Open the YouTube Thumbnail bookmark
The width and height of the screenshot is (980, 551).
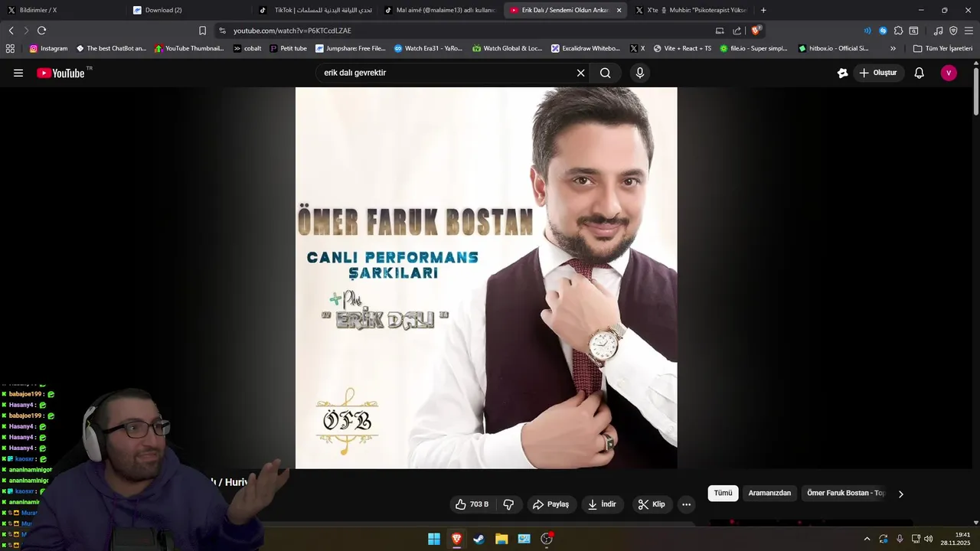pos(190,48)
